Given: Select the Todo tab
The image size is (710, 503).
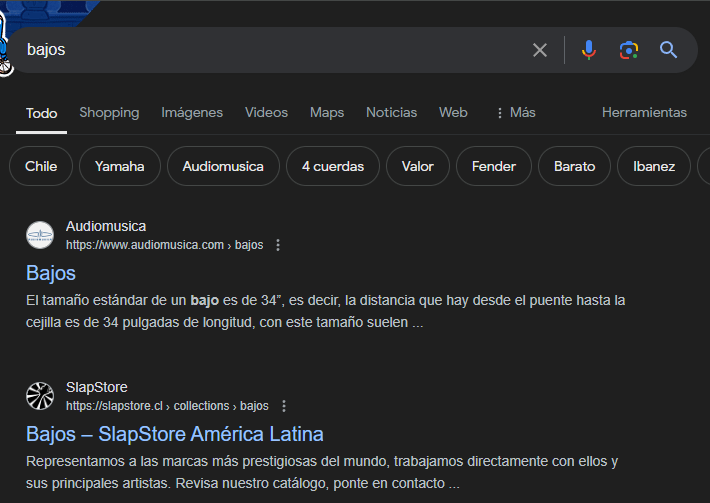Looking at the screenshot, I should 41,113.
